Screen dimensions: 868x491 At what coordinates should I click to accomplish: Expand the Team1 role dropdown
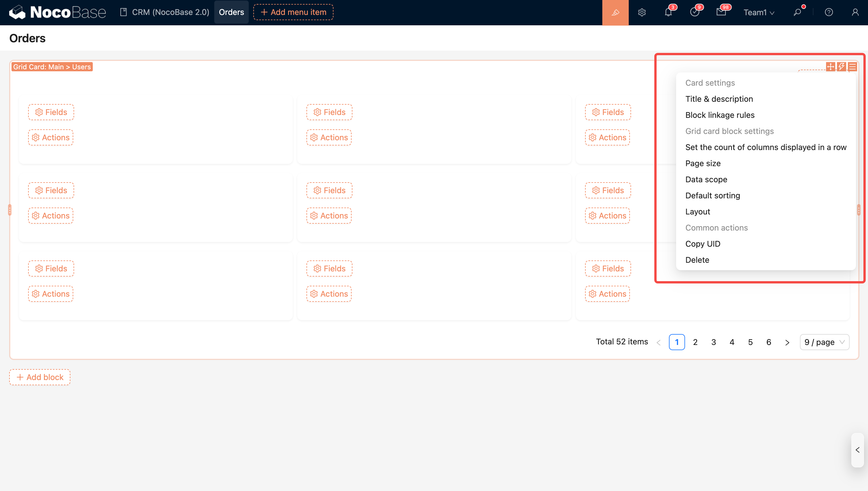pyautogui.click(x=759, y=12)
